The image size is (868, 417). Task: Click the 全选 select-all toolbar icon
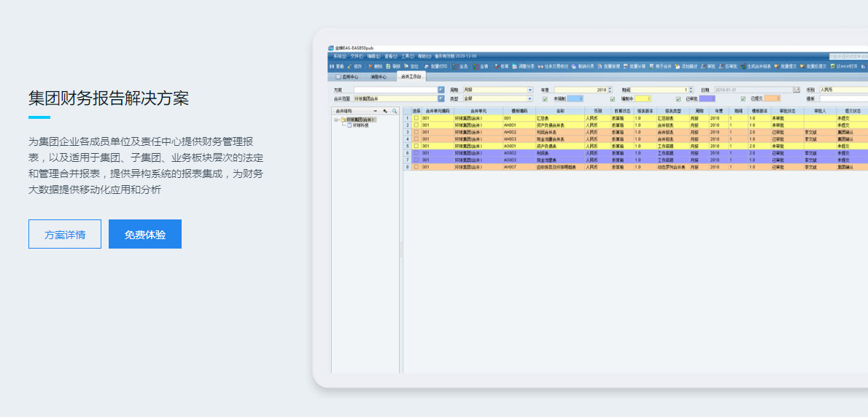pyautogui.click(x=455, y=66)
